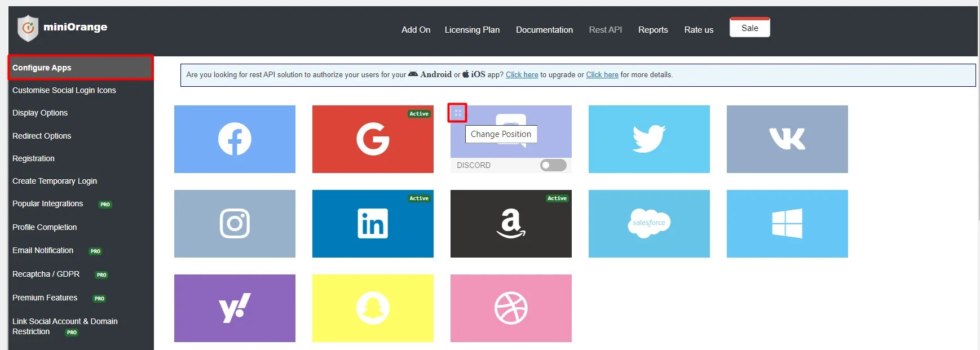Click the Active badge on Amazon tile
Image resolution: width=980 pixels, height=350 pixels.
[x=557, y=198]
